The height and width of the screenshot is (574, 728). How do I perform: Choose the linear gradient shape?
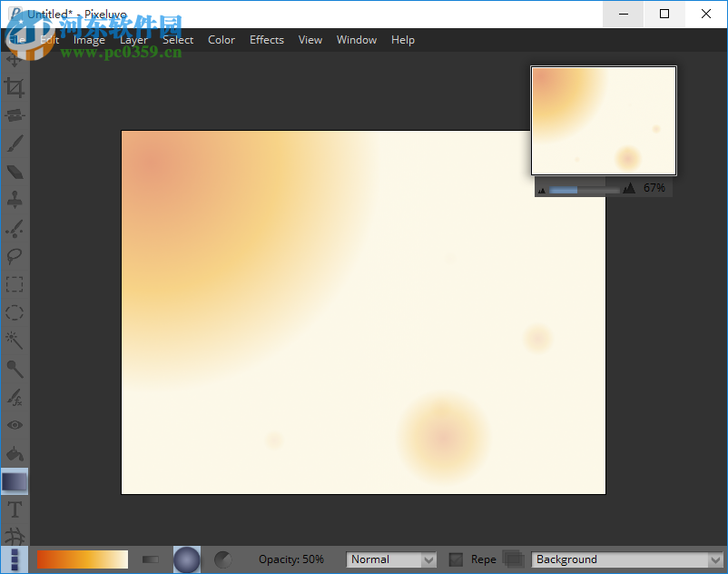coord(150,559)
